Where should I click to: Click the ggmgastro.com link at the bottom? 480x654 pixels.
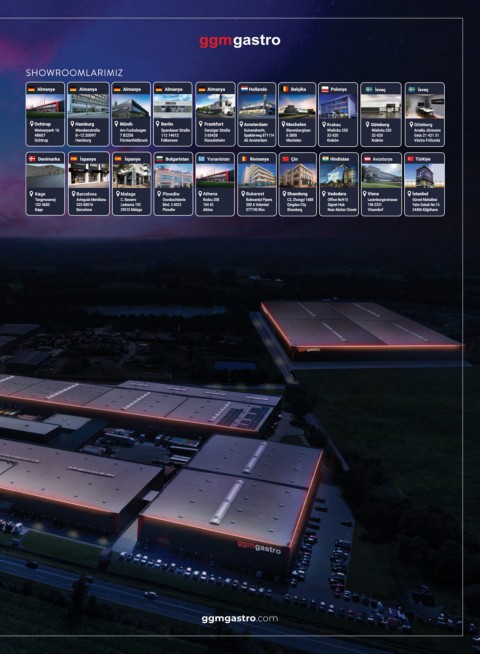240,619
